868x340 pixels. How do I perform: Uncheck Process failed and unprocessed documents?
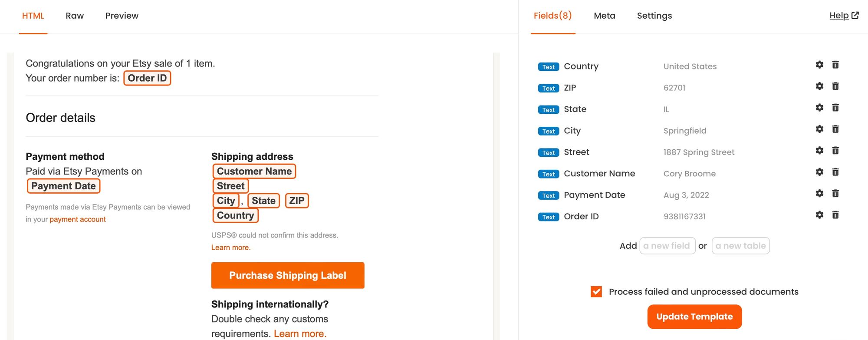596,291
